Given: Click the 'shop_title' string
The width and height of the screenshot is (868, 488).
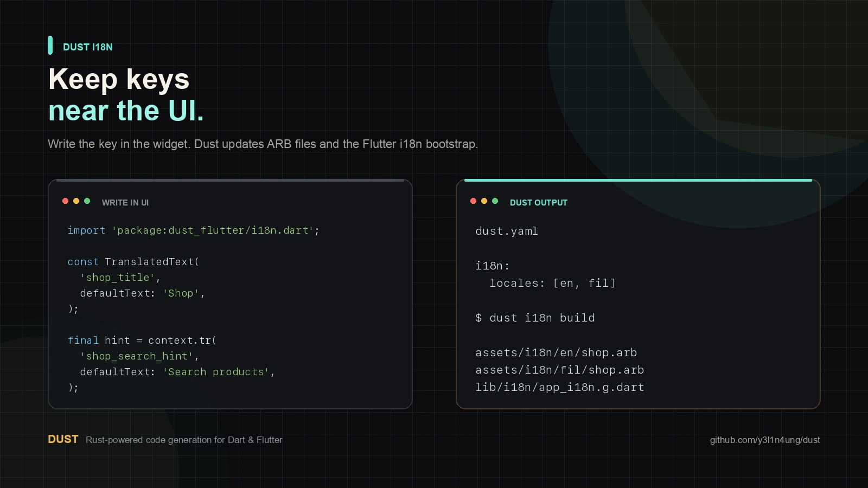Looking at the screenshot, I should pyautogui.click(x=118, y=278).
